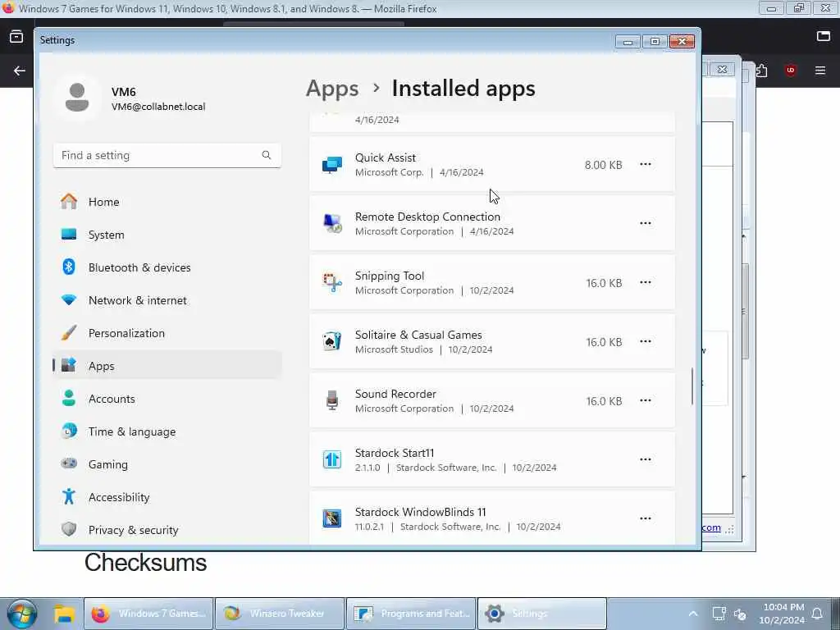840x630 pixels.
Task: Switch to Winaero Tweaker taskbar button
Action: [x=279, y=614]
